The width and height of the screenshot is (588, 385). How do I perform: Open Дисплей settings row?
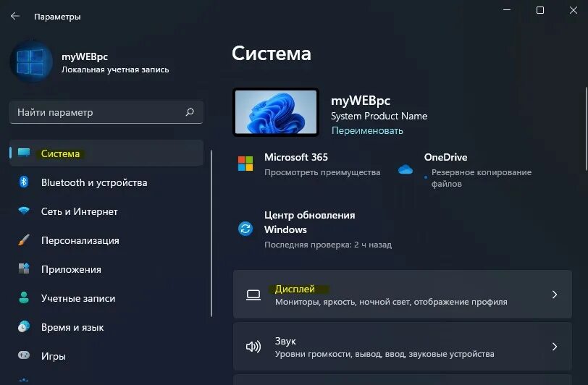point(403,295)
